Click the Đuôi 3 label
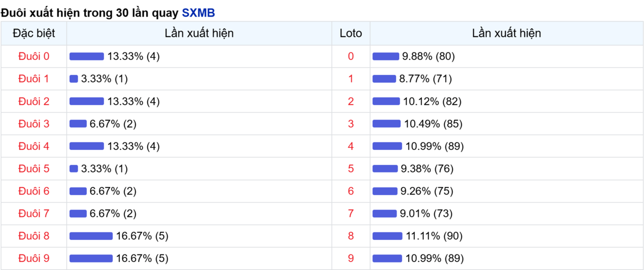644x270 pixels. (x=34, y=124)
